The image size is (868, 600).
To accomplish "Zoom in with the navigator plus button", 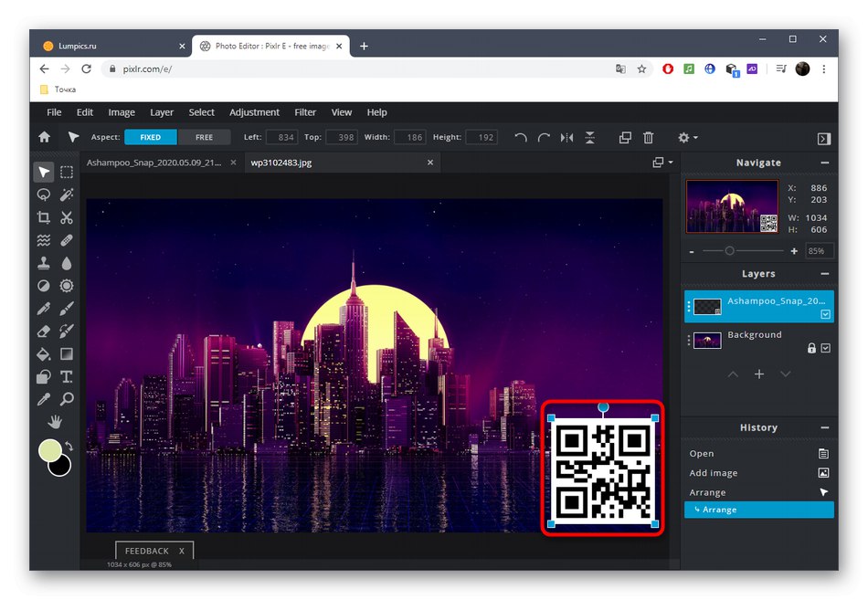I will coord(794,251).
